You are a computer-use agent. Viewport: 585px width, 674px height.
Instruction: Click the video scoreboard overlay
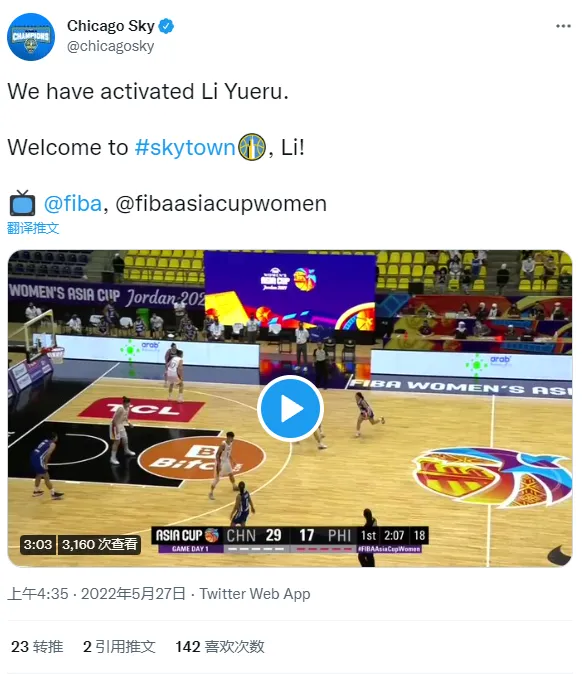click(x=290, y=540)
